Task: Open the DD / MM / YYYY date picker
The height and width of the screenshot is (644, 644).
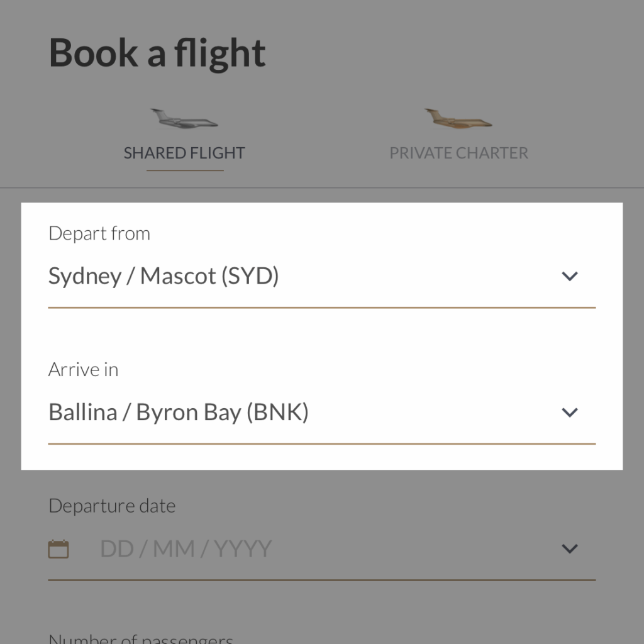Action: [x=322, y=548]
